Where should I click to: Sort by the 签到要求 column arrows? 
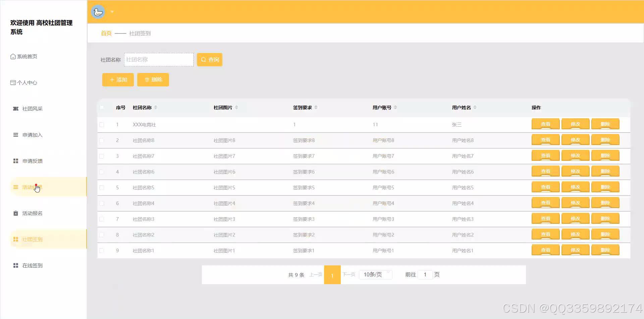pyautogui.click(x=316, y=108)
